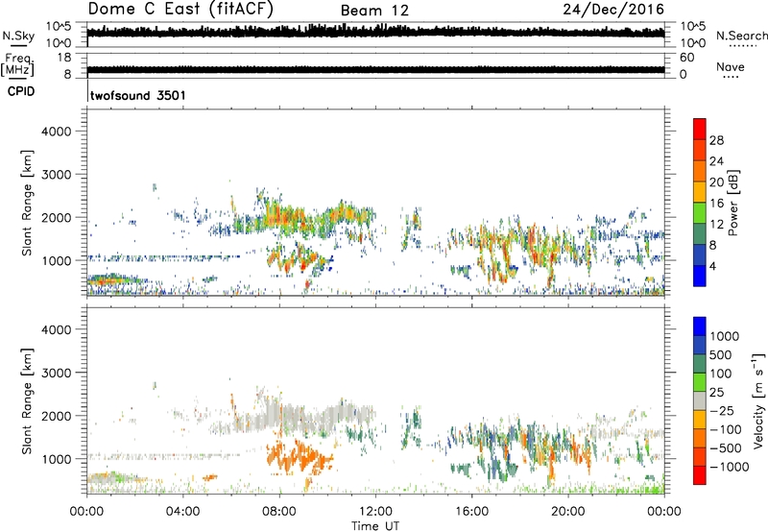Click the velocity panel 'Slant Range [km]' label
This screenshot has height=532, width=768.
click(27, 401)
